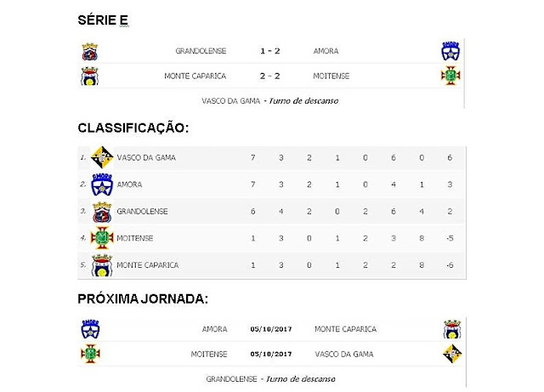Screen dimensions: 544x392
Task: Click MOITENSE row in classification table
Action: point(272,238)
